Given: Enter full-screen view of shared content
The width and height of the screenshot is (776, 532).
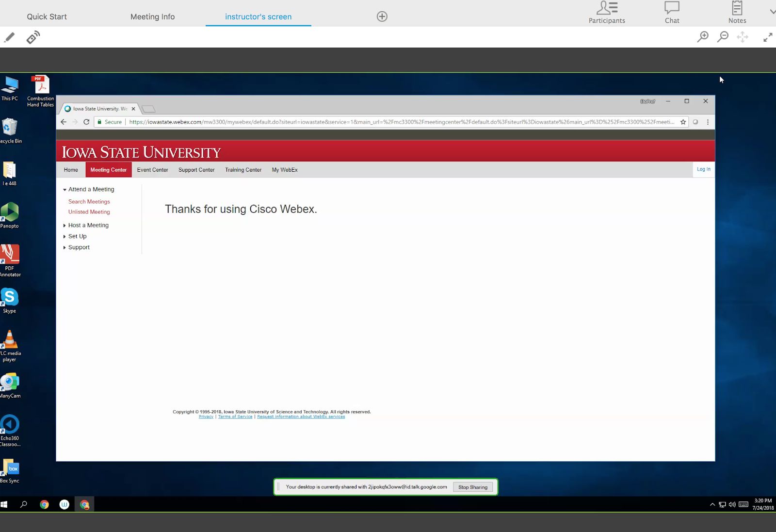Looking at the screenshot, I should click(768, 37).
